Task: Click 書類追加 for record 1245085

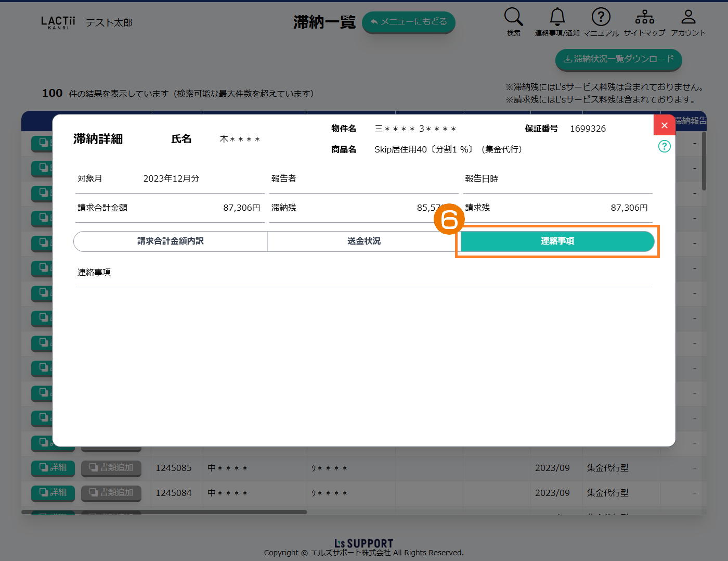Action: [111, 468]
